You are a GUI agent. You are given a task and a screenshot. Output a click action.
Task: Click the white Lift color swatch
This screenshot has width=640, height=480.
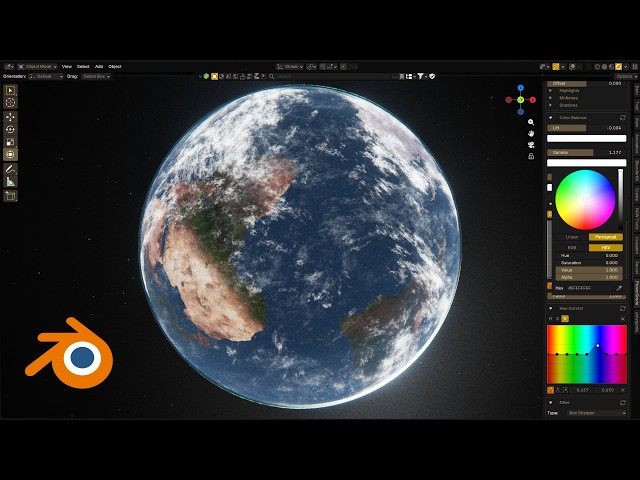(x=587, y=138)
